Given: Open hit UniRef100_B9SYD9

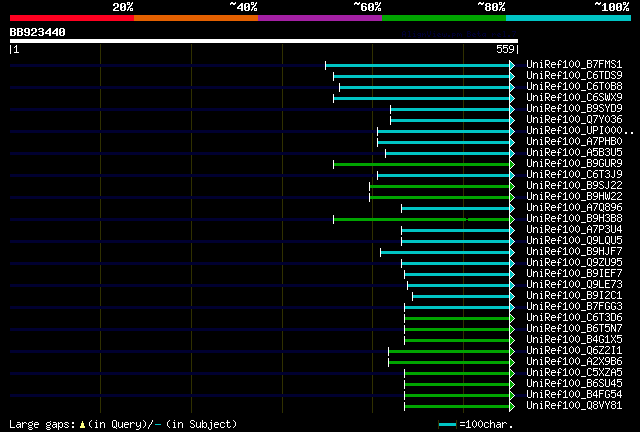Looking at the screenshot, I should [574, 108].
